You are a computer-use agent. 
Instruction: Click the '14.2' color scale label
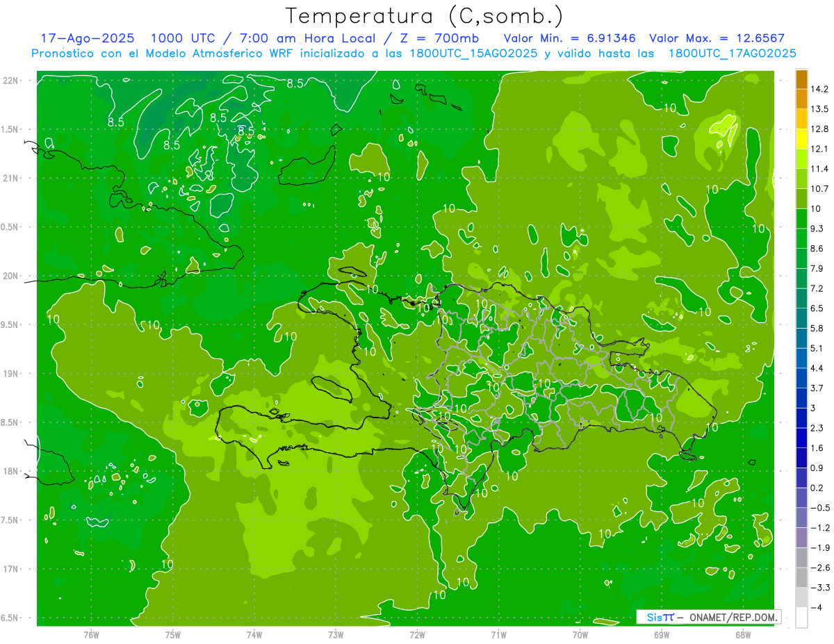point(819,89)
